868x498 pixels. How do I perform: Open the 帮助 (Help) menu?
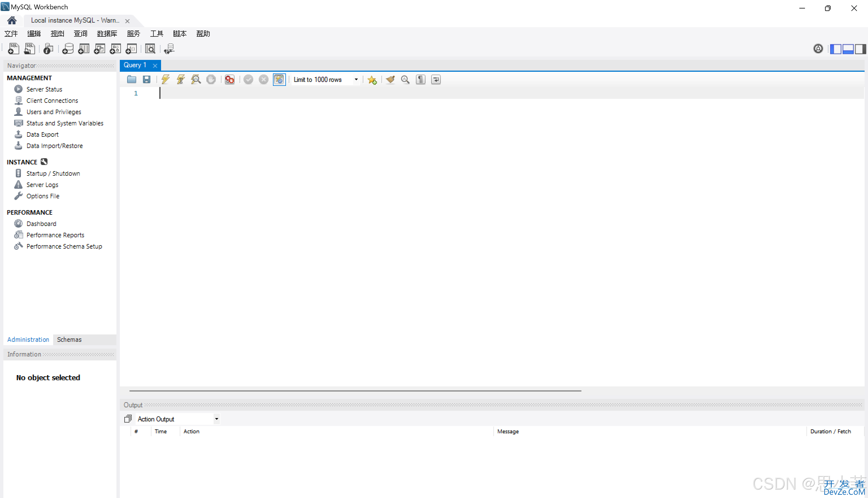pyautogui.click(x=203, y=34)
